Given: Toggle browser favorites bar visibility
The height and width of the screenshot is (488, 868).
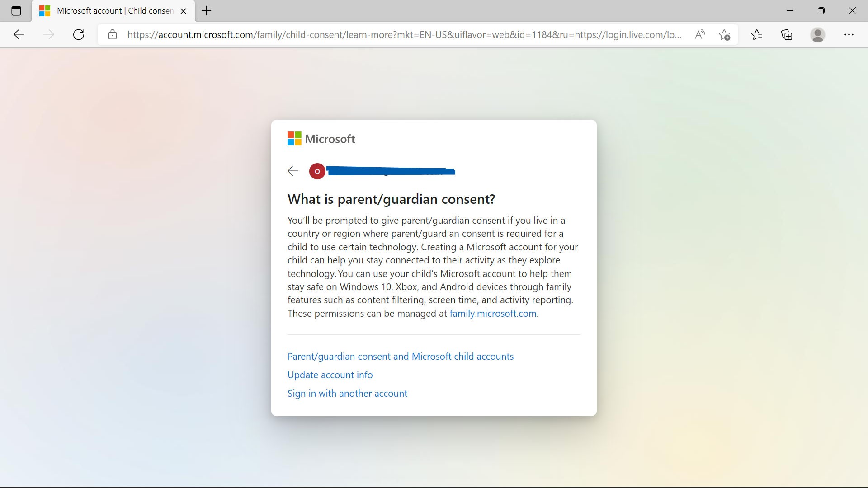Looking at the screenshot, I should coord(756,34).
